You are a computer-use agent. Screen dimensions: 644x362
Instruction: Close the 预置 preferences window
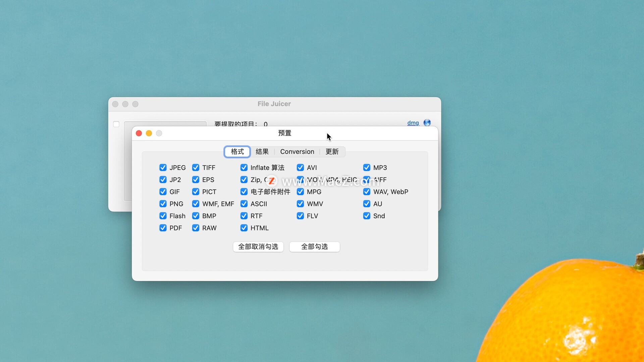(x=139, y=133)
